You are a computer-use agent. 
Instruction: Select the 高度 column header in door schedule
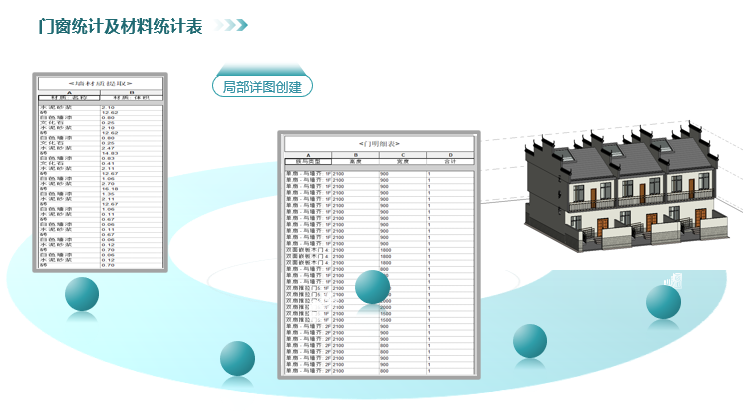point(355,162)
